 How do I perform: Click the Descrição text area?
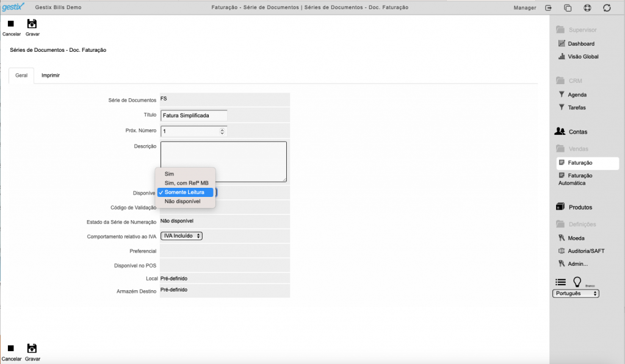pyautogui.click(x=223, y=162)
